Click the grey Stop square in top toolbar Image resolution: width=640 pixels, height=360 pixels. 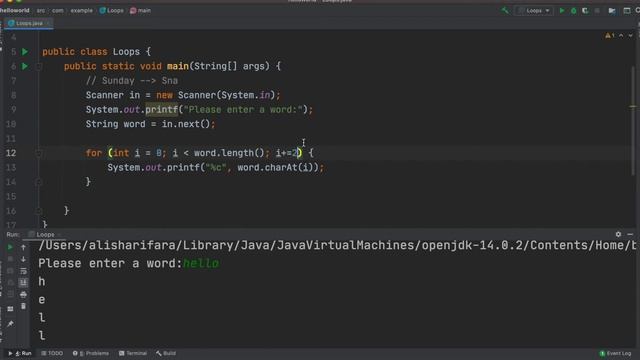597,11
